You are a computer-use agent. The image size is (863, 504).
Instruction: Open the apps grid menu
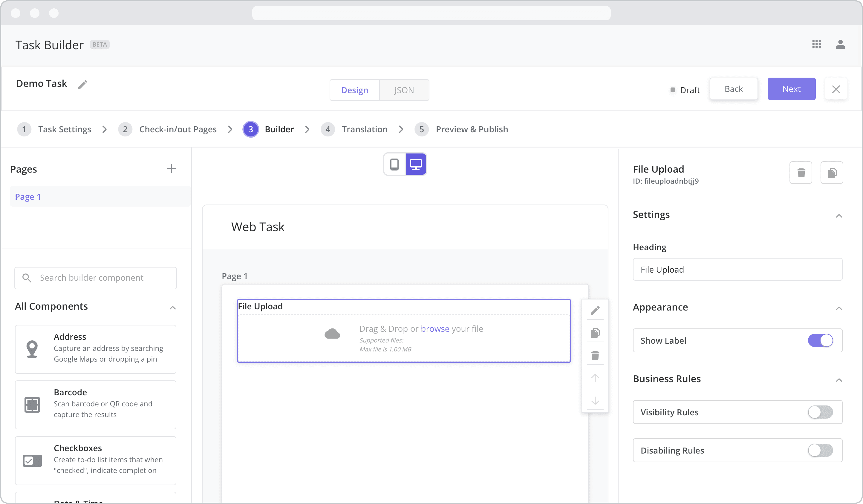(x=816, y=44)
